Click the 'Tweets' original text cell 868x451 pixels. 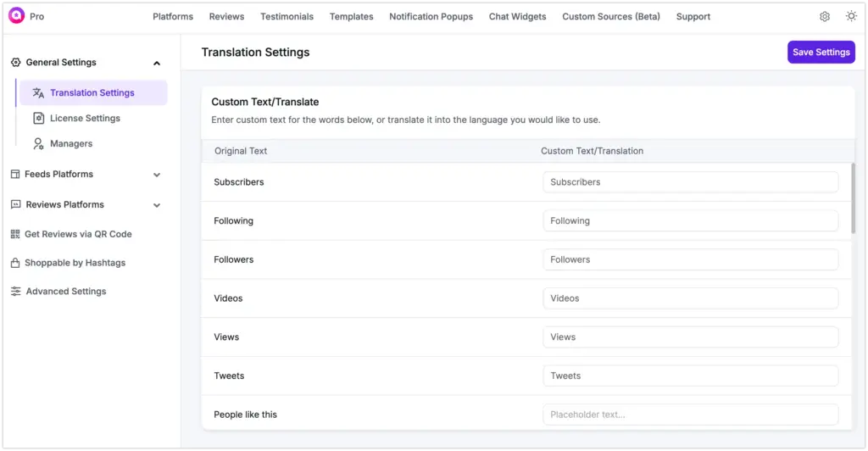tap(229, 376)
